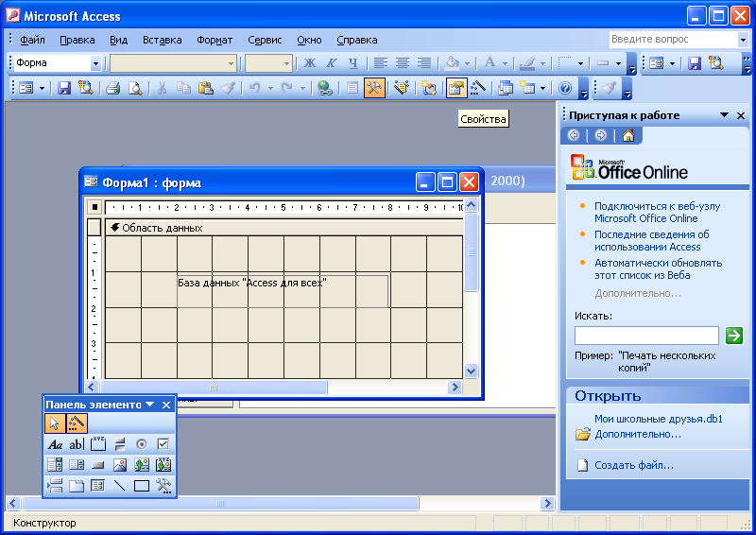Select the Option Group tool in the toolbox
Image resolution: width=756 pixels, height=535 pixels.
pos(98,444)
